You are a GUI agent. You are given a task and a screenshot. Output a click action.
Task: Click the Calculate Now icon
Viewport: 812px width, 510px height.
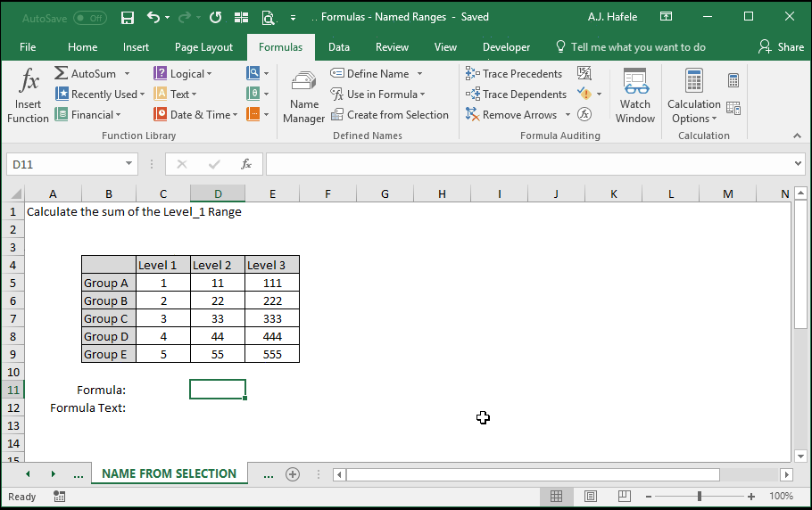click(x=733, y=80)
